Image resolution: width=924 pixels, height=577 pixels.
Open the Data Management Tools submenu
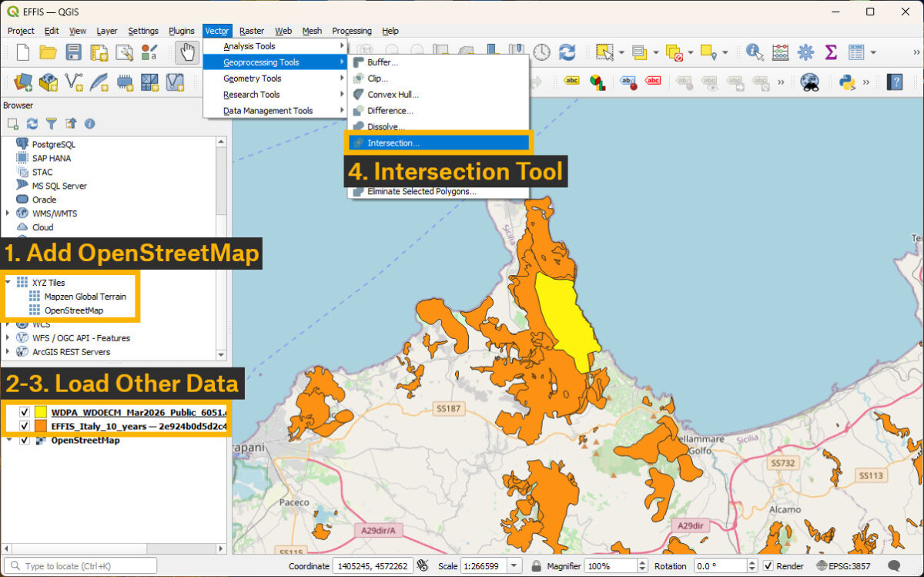tap(275, 111)
